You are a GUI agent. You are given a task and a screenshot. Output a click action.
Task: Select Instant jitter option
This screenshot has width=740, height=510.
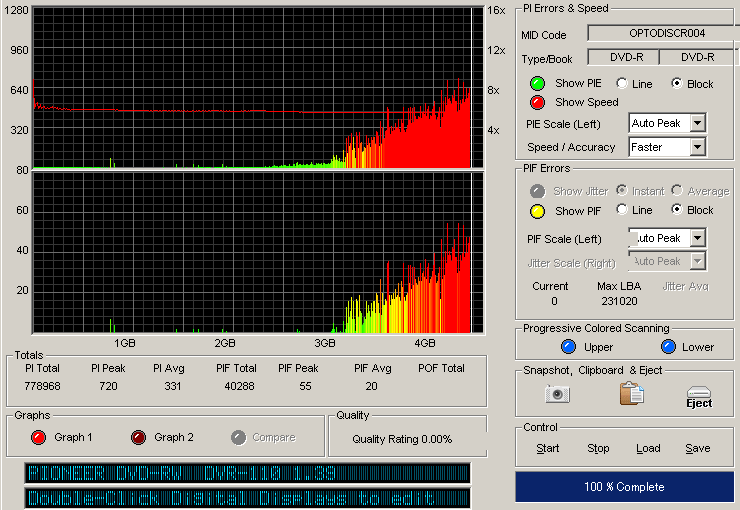pos(622,190)
